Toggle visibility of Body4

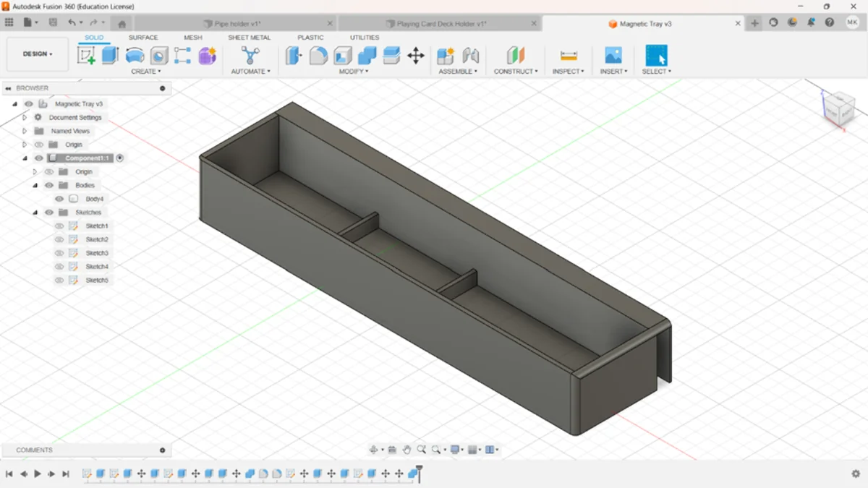coord(59,199)
